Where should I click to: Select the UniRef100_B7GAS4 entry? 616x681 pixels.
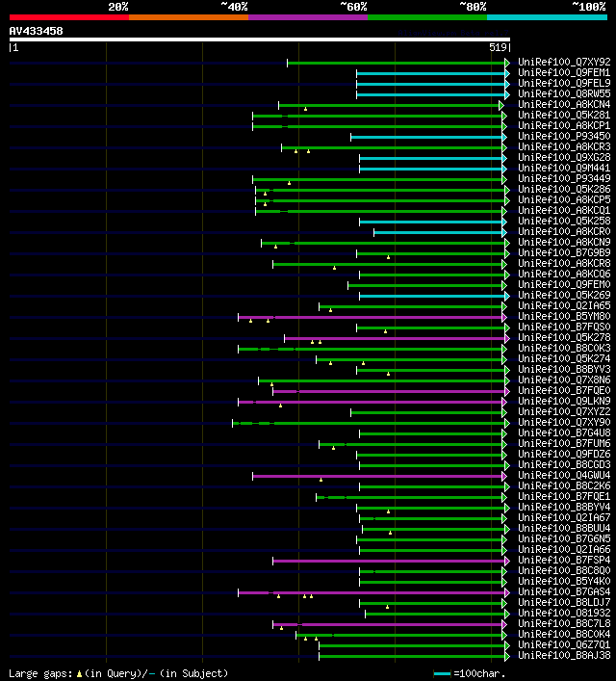(x=564, y=592)
